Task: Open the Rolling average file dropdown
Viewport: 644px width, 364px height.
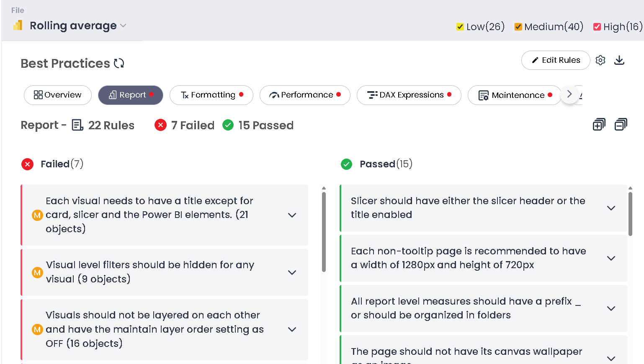Action: [123, 26]
